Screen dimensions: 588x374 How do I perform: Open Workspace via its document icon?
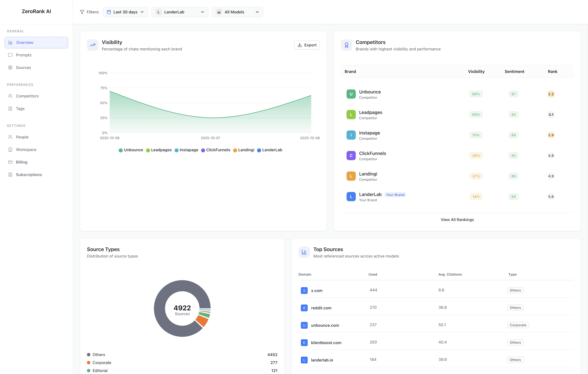point(10,149)
